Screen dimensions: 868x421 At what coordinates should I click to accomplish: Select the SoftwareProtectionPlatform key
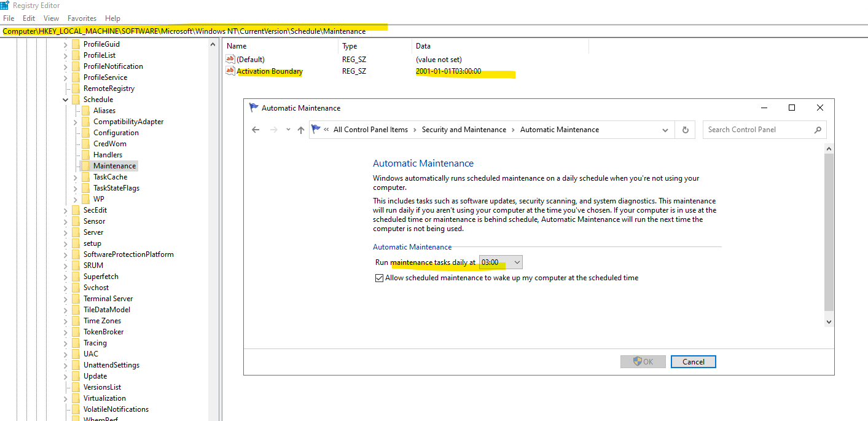point(128,254)
